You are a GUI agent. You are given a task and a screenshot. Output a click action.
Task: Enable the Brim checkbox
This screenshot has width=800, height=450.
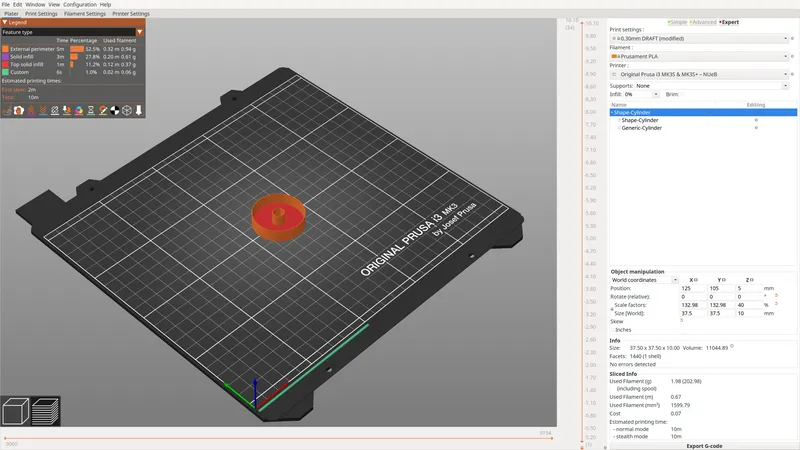click(x=683, y=94)
